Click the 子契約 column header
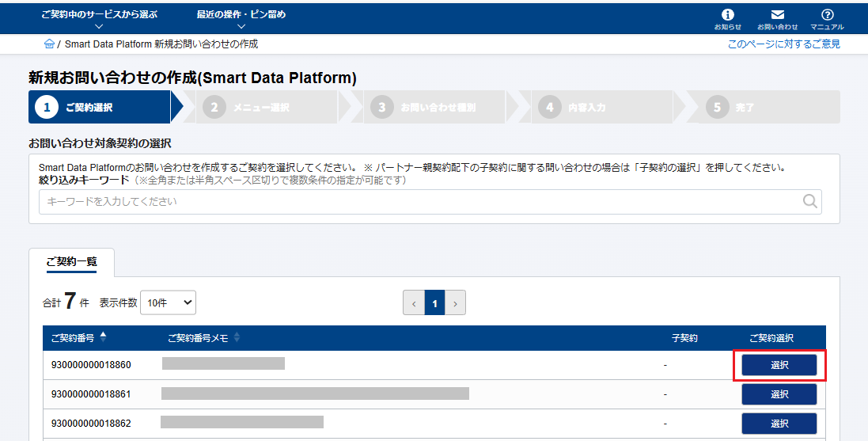This screenshot has height=441, width=868. coord(684,338)
